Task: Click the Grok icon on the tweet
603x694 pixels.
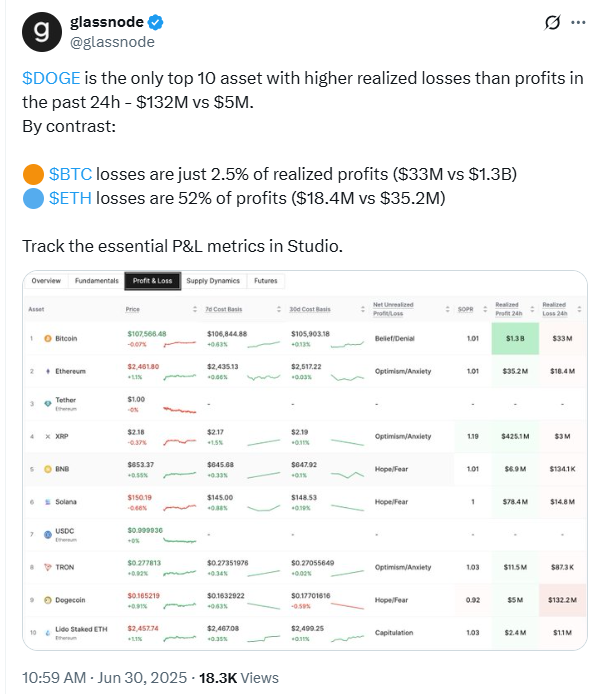Action: point(549,23)
